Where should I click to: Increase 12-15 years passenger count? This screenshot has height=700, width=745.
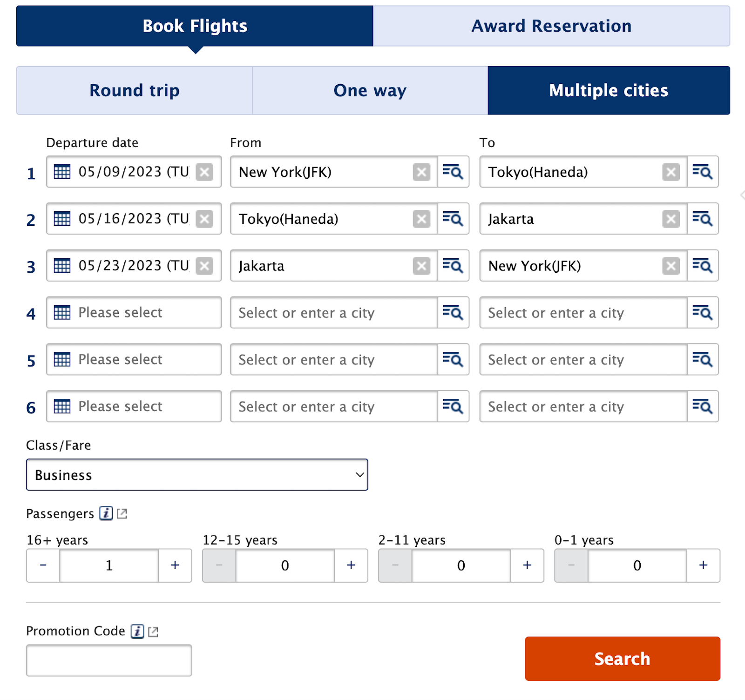(351, 565)
